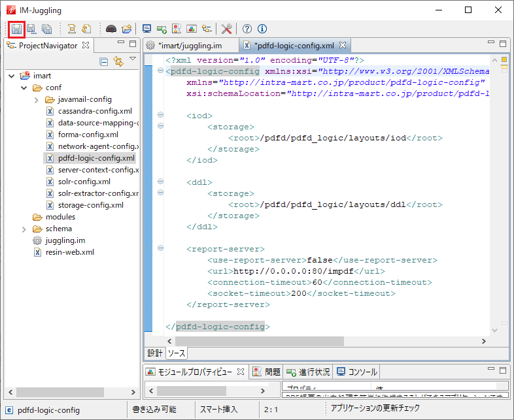Close the pdfd-logic-config.xml editor tab

[342, 46]
